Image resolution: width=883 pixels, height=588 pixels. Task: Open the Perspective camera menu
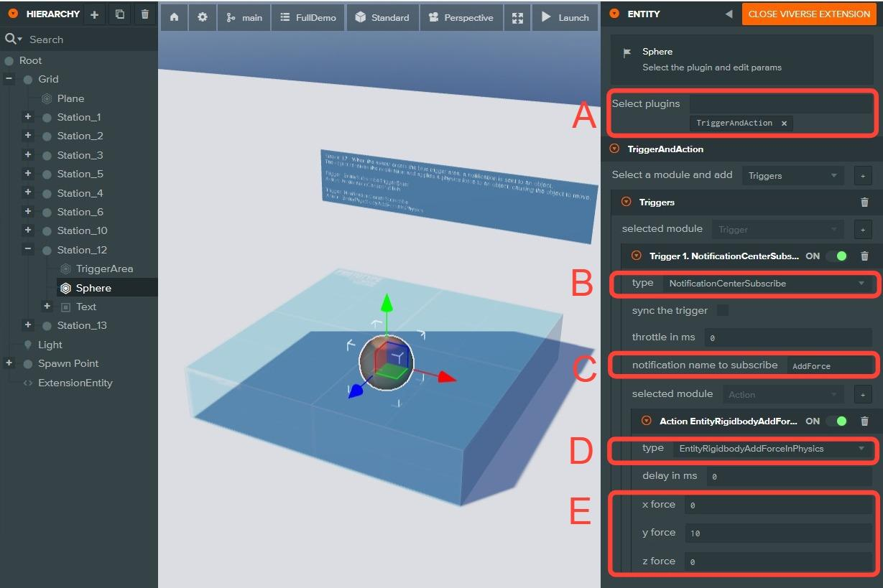pos(461,17)
